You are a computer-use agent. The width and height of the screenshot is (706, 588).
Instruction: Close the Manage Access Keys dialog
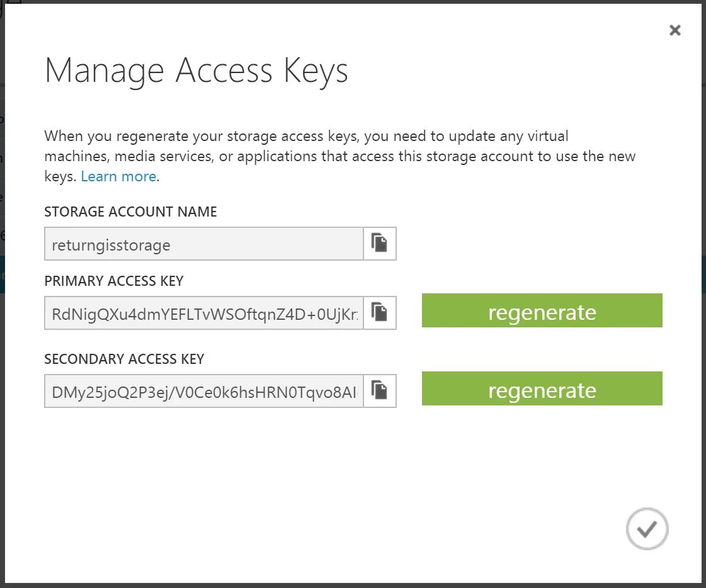[x=675, y=30]
